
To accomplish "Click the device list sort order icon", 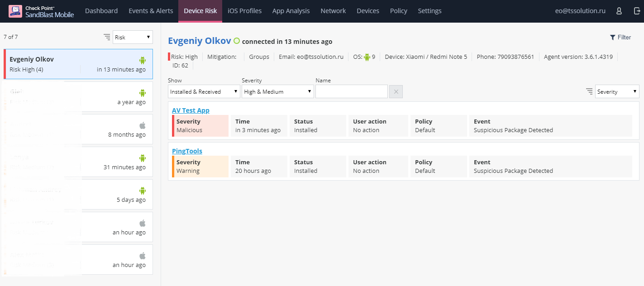I will coord(107,37).
